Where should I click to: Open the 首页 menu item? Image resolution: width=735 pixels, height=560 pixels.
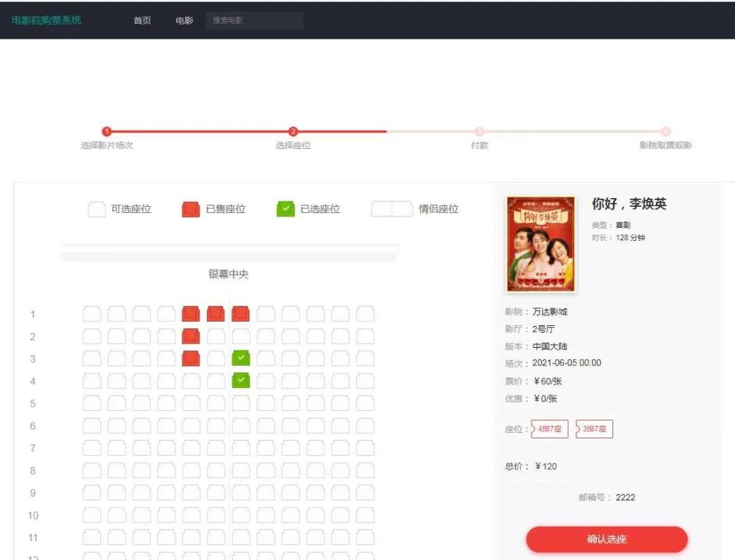(142, 20)
